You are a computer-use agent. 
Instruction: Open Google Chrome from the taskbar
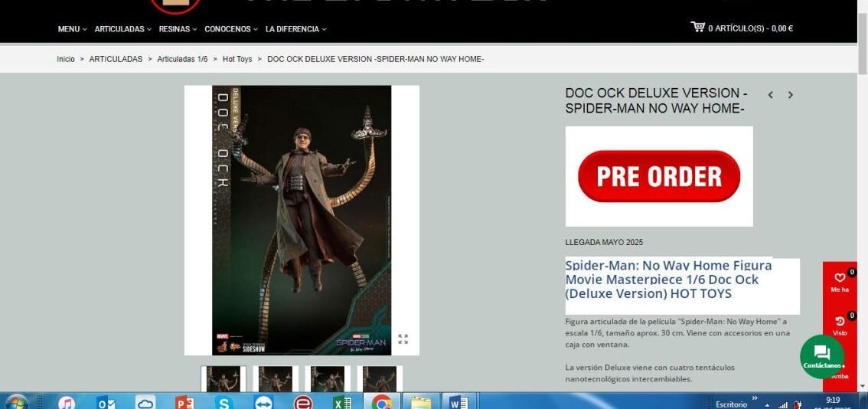coord(382,402)
